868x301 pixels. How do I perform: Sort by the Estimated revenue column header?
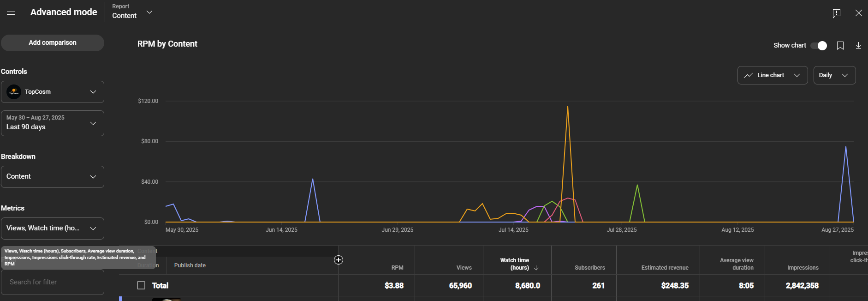coord(665,268)
